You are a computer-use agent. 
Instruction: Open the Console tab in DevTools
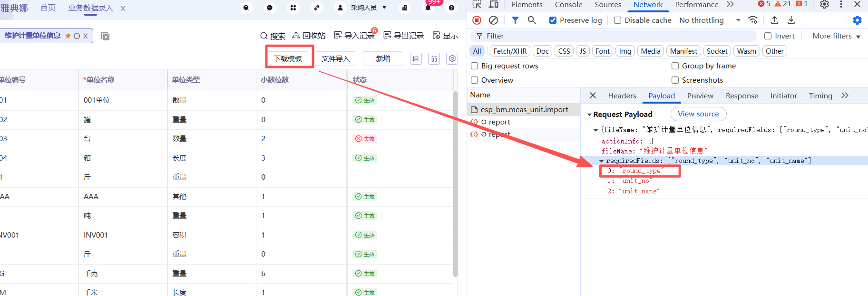(568, 5)
